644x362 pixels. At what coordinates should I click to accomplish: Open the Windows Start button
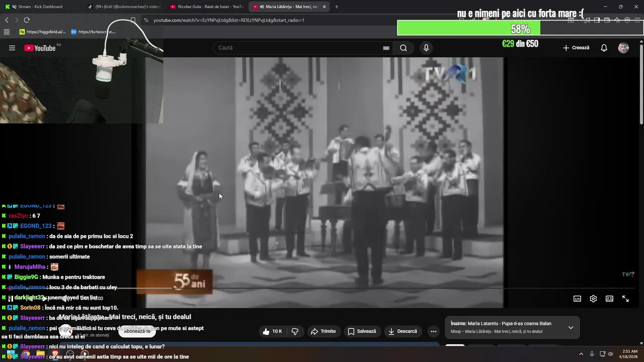coord(10,354)
